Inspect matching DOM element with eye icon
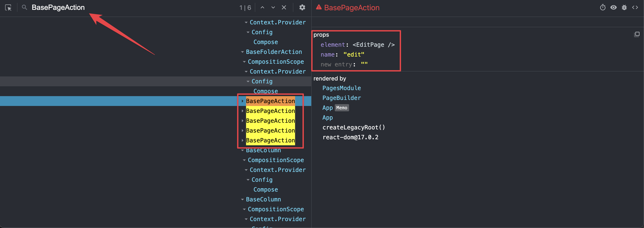 point(614,7)
